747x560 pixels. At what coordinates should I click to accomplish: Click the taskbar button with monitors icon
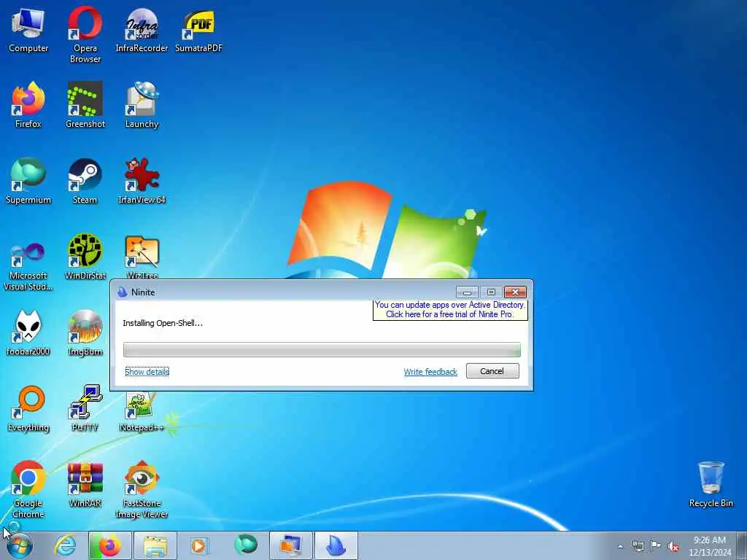(291, 545)
